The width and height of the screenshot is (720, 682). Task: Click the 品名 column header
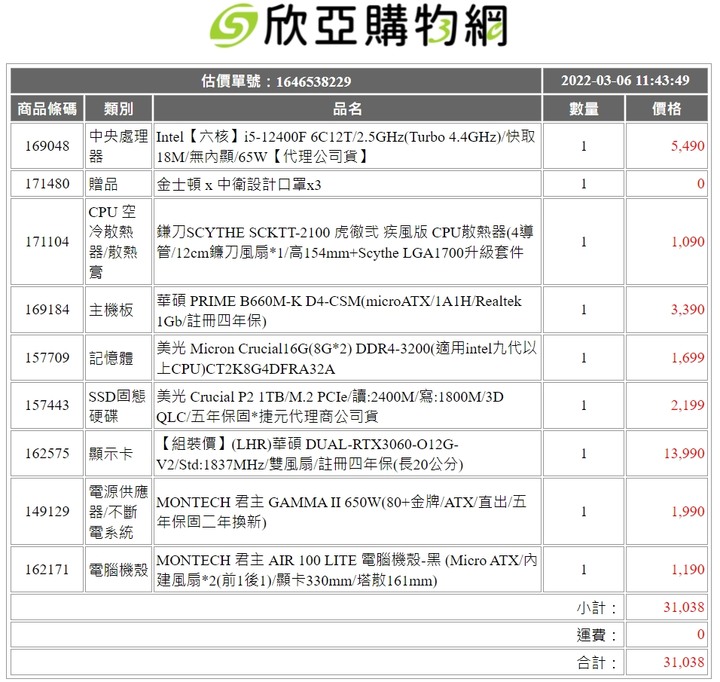pyautogui.click(x=347, y=109)
